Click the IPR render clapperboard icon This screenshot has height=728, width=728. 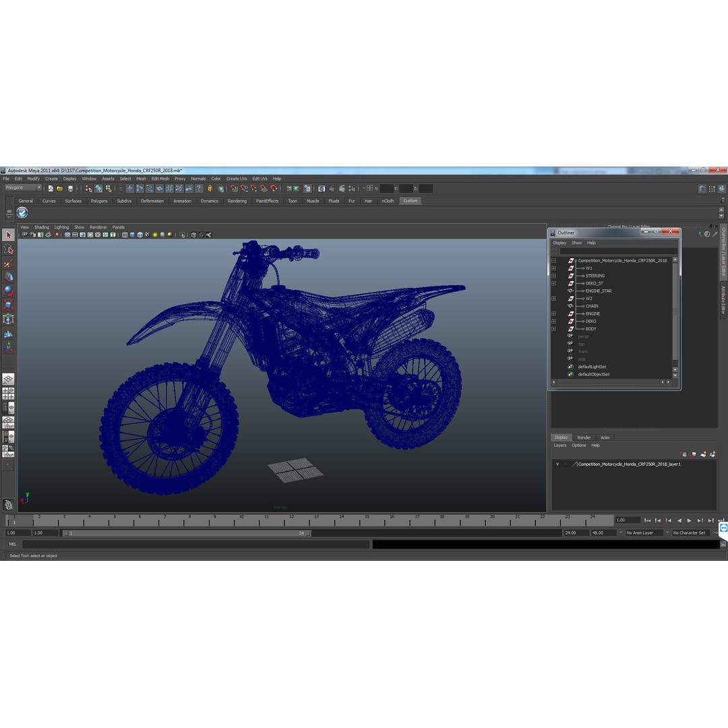point(342,189)
